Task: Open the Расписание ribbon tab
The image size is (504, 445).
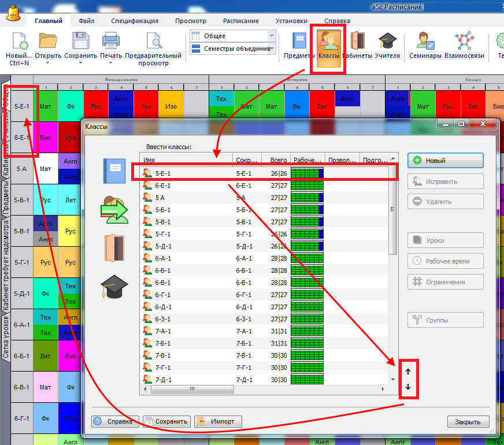Action: [x=240, y=21]
